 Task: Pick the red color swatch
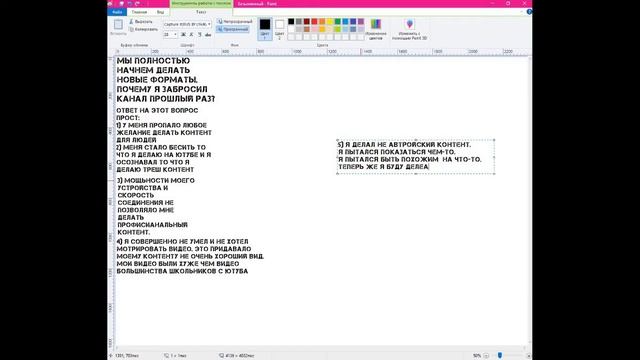pos(314,21)
